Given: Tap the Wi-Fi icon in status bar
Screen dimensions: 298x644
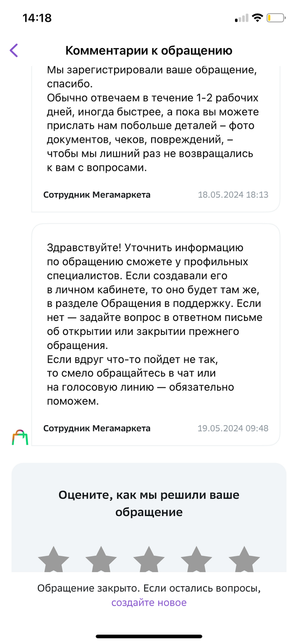Looking at the screenshot, I should 257,18.
